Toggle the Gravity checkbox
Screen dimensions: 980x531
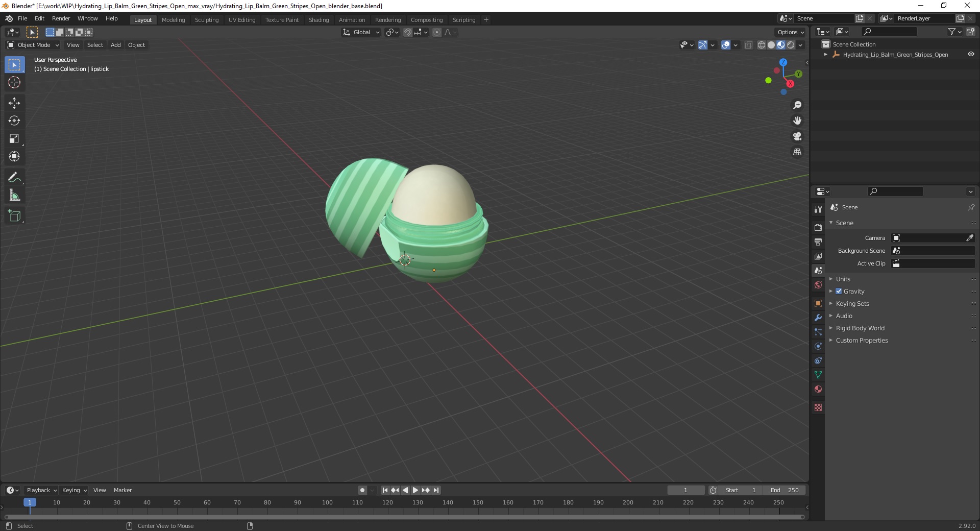pyautogui.click(x=839, y=291)
